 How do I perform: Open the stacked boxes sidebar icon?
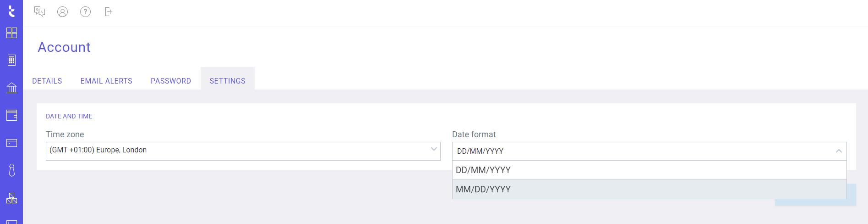11,198
